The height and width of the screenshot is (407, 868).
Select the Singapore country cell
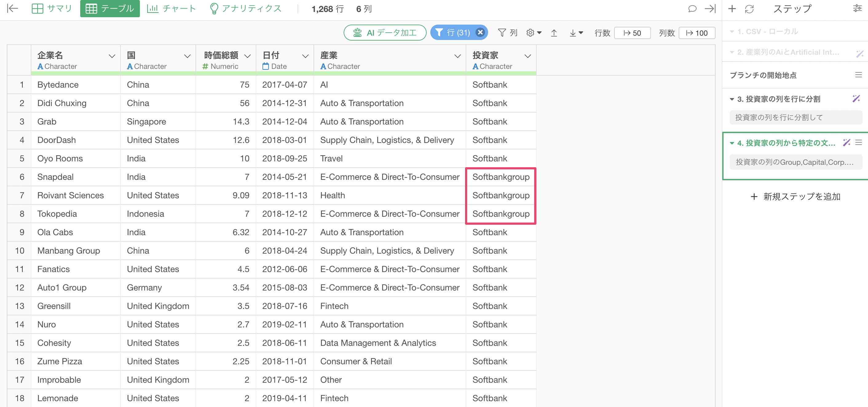(x=158, y=122)
